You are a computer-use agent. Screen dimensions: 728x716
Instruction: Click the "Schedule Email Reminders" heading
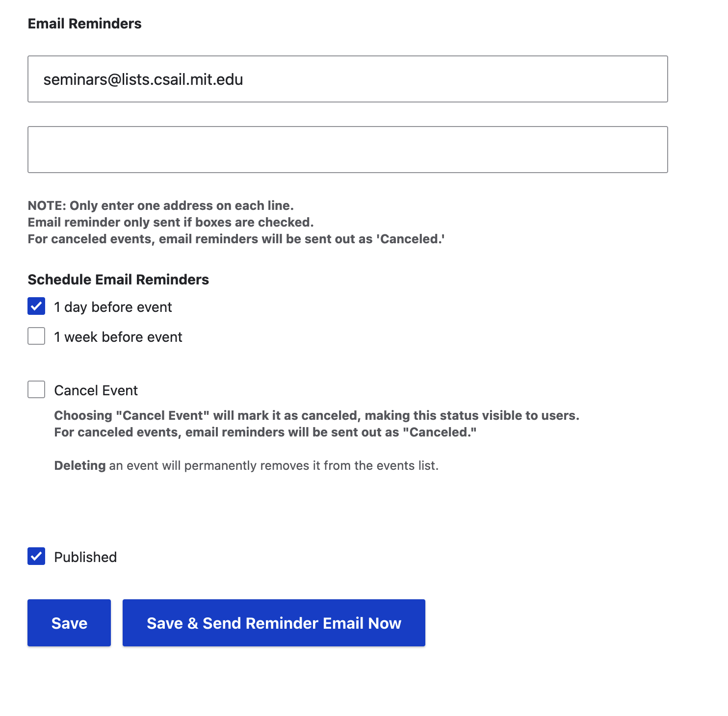[118, 280]
